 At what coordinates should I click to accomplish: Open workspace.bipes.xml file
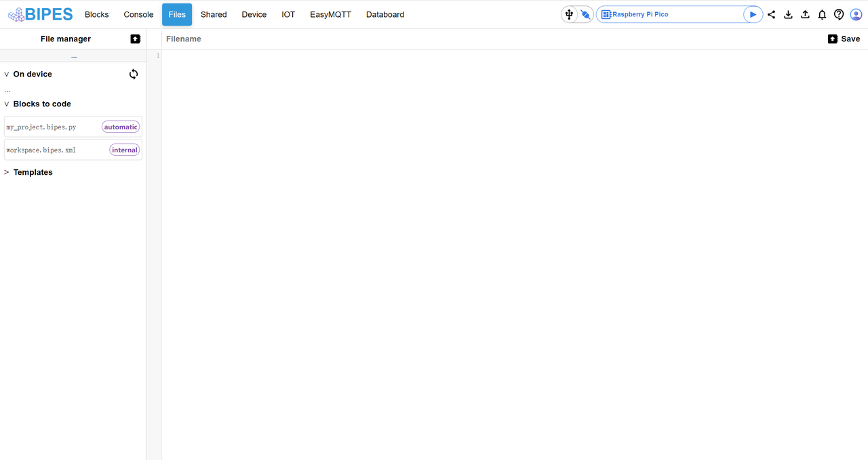[x=73, y=150]
